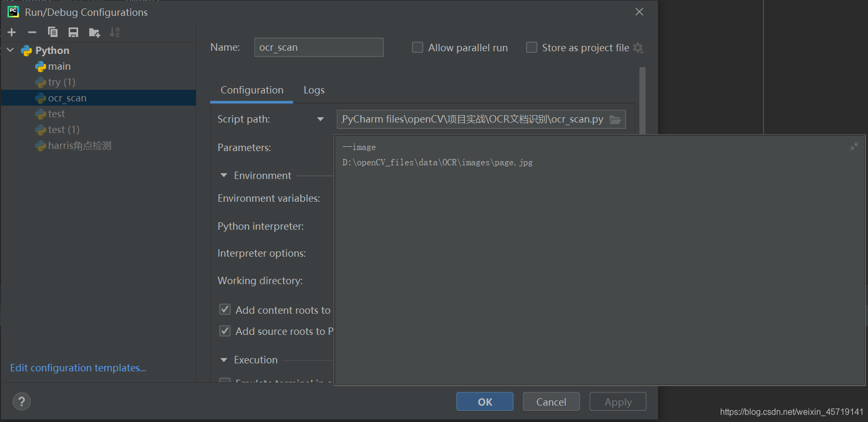Save configuration with the disk icon
Image resolution: width=868 pixels, height=422 pixels.
73,32
